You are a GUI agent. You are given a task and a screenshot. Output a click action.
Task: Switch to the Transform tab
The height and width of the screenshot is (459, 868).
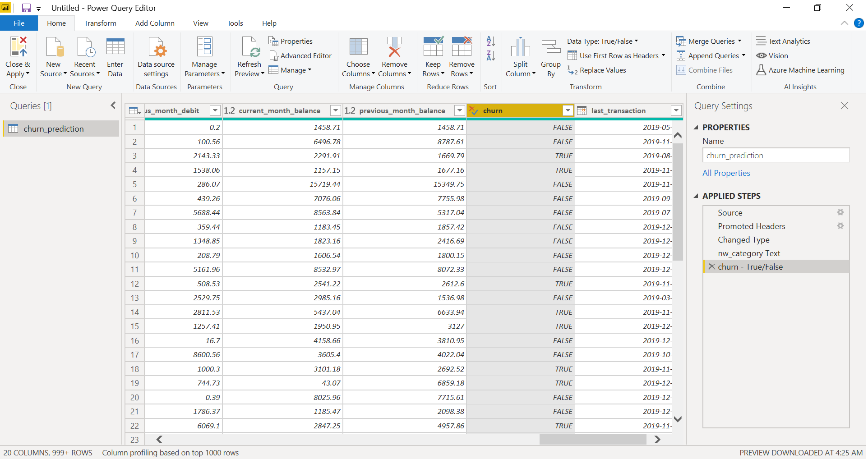pyautogui.click(x=100, y=23)
